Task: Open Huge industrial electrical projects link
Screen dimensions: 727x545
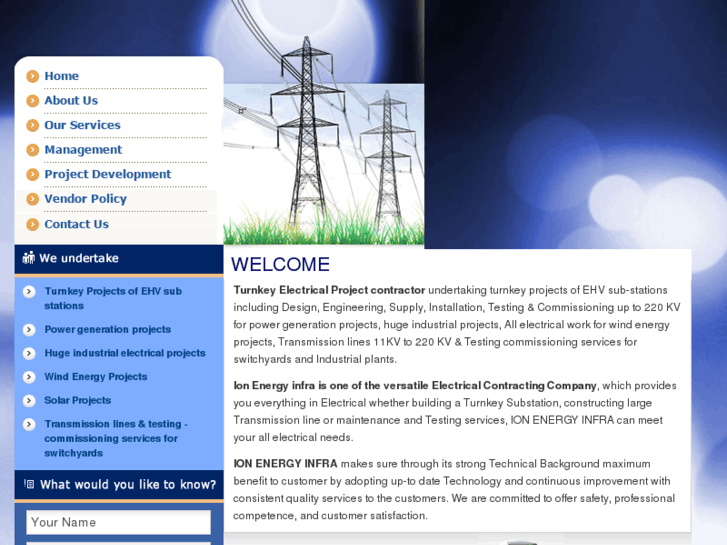Action: pos(125,353)
